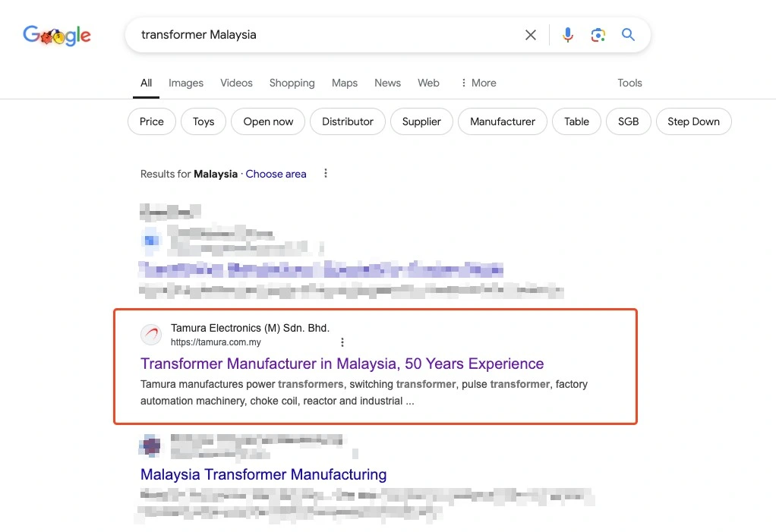Open Google Lens image search
Viewport: 776px width, 532px height.
598,35
